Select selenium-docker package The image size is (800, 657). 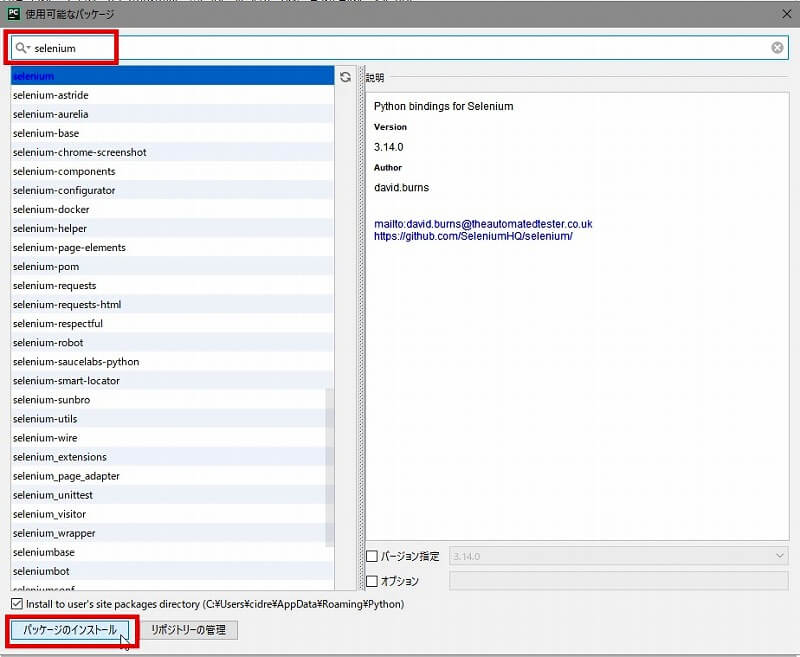[x=172, y=210]
